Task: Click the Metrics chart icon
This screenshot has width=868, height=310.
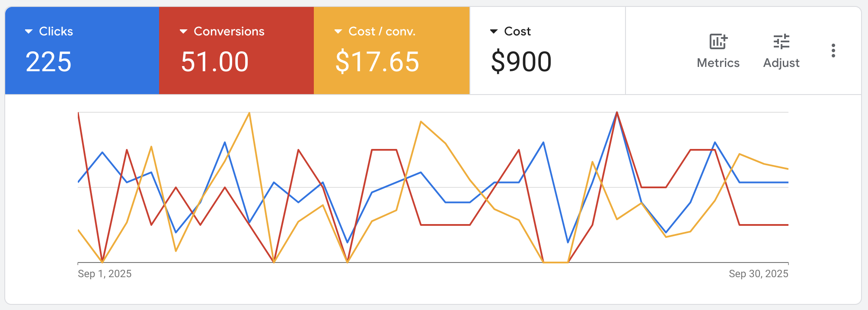Action: 718,42
